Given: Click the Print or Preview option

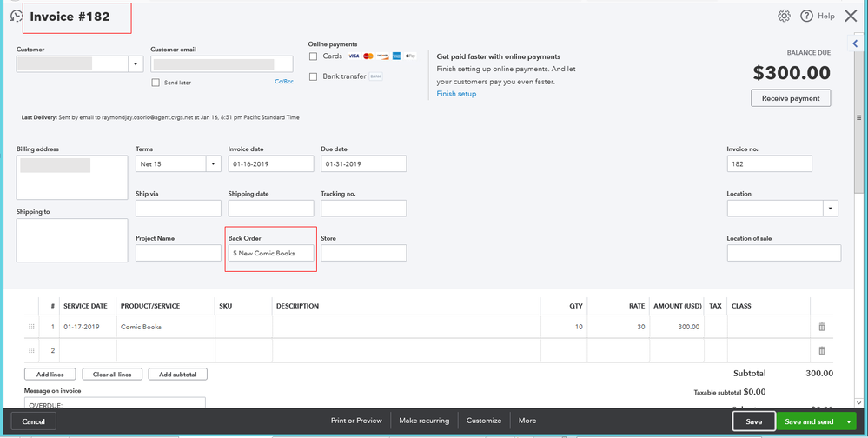Looking at the screenshot, I should pyautogui.click(x=356, y=421).
